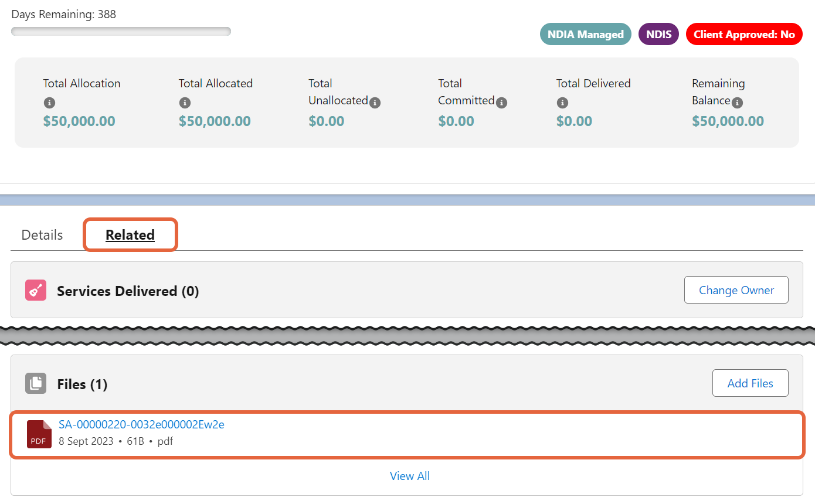Click the Add Files button
815x504 pixels.
coord(751,383)
